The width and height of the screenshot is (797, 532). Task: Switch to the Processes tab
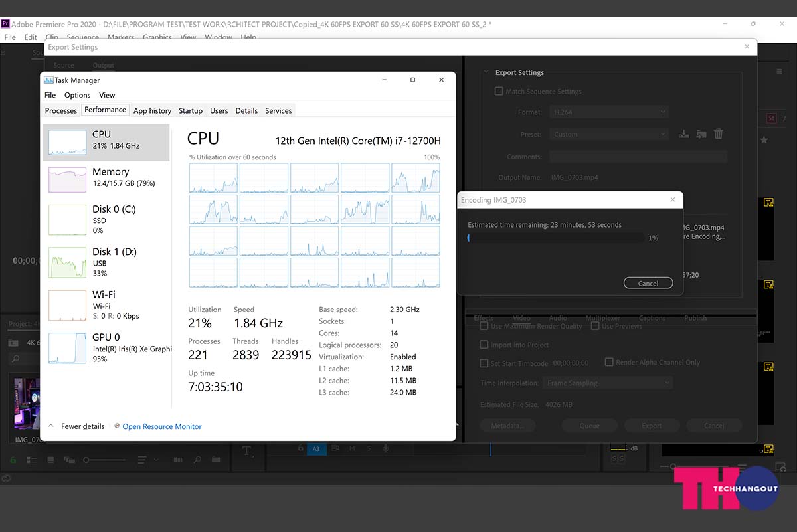coord(61,110)
